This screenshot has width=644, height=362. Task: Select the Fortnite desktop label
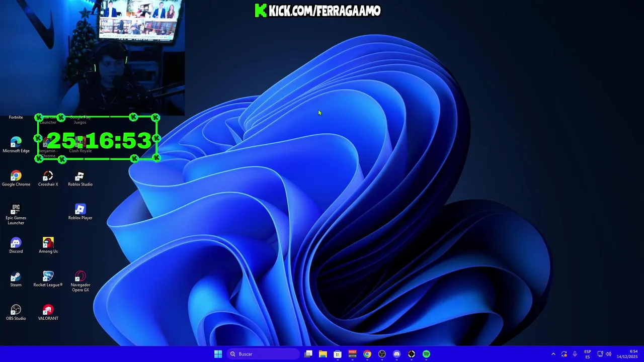pos(16,117)
